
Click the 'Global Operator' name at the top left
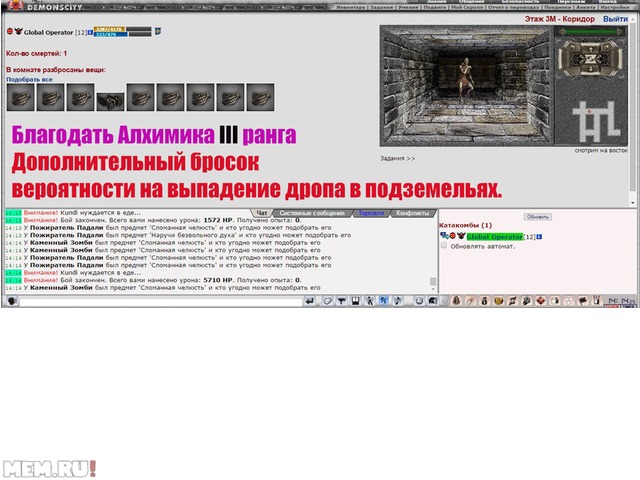click(x=48, y=32)
